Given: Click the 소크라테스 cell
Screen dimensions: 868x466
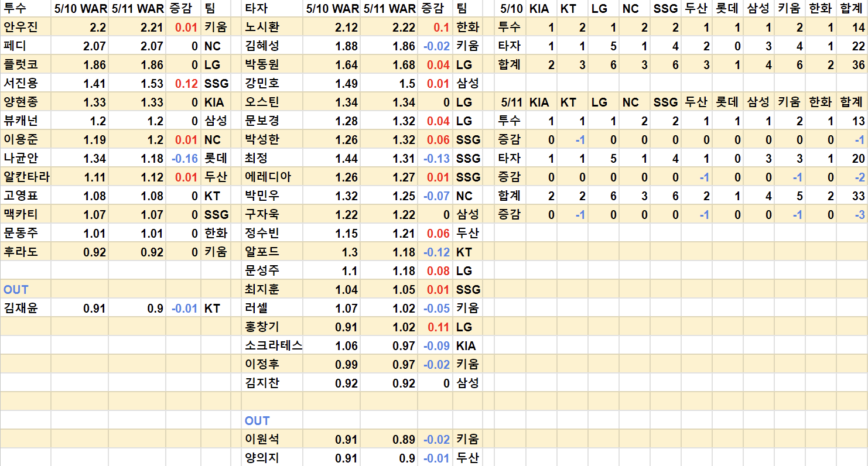Looking at the screenshot, I should [274, 345].
